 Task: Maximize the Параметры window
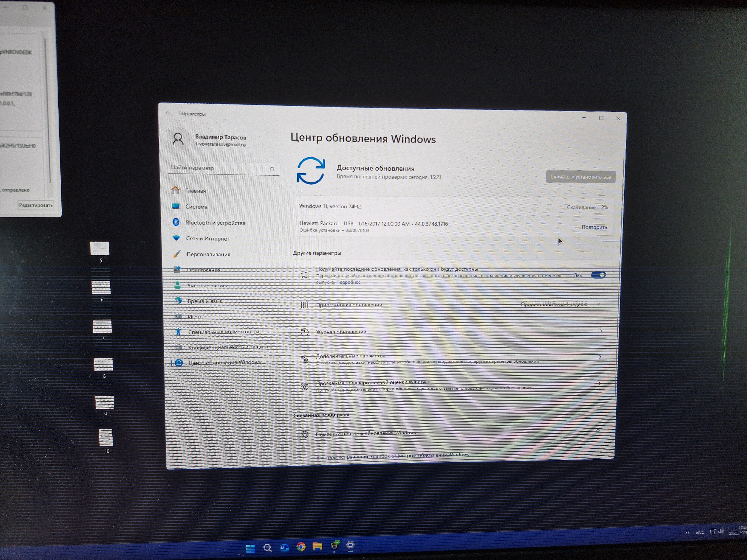coord(601,118)
